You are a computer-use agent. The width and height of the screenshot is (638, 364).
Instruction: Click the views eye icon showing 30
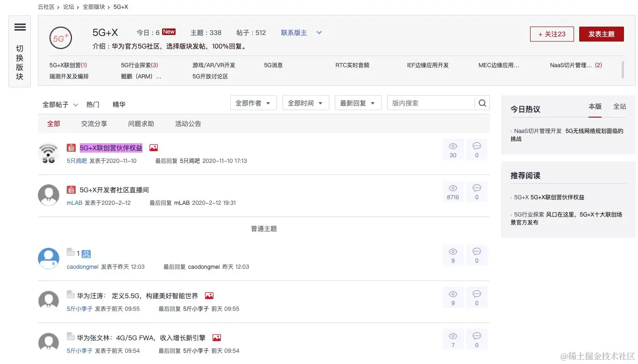click(x=453, y=146)
